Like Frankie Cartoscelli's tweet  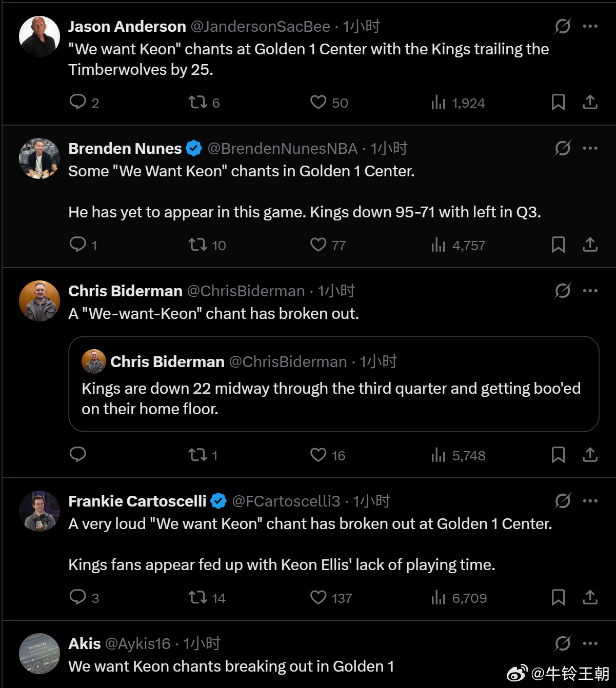tap(318, 597)
